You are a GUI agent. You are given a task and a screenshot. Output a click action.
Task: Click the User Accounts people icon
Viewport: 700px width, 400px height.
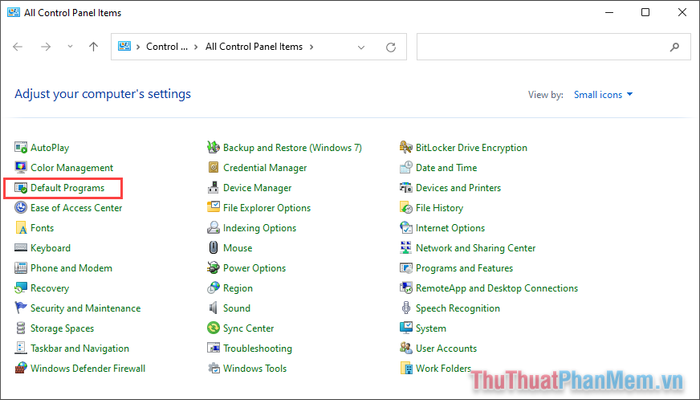(406, 348)
